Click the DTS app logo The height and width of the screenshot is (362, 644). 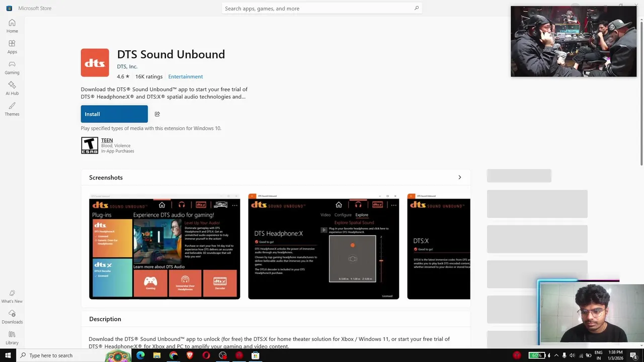click(95, 63)
